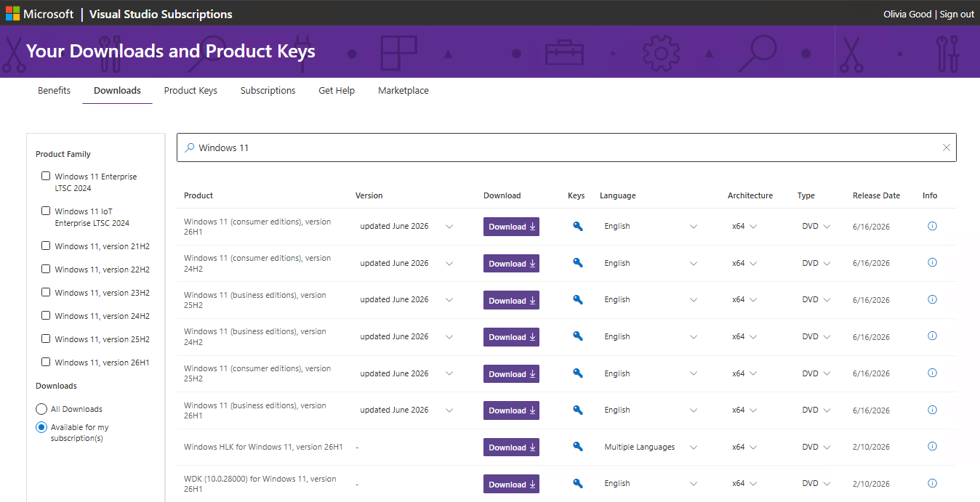The image size is (980, 502).
Task: Click key icon for consumer editions 26H1 row
Action: [x=578, y=226]
